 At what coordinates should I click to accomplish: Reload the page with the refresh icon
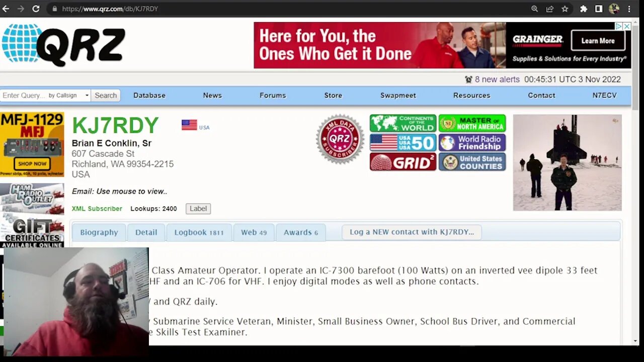coord(36,9)
